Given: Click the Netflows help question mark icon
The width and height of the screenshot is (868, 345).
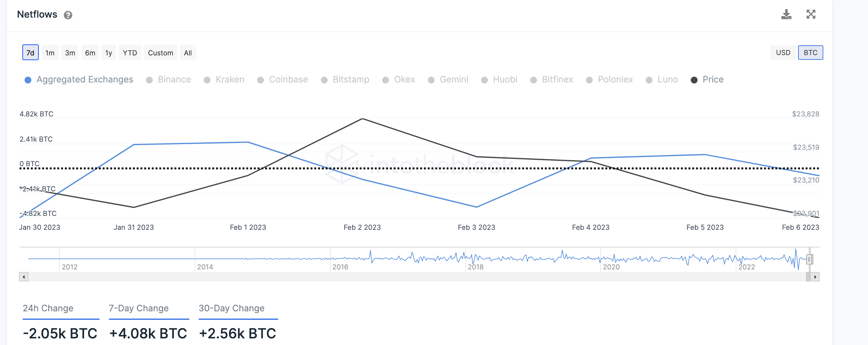Looking at the screenshot, I should point(68,15).
